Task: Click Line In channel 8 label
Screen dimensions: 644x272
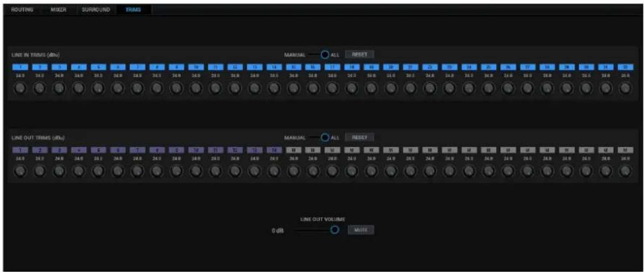Action: coord(156,66)
